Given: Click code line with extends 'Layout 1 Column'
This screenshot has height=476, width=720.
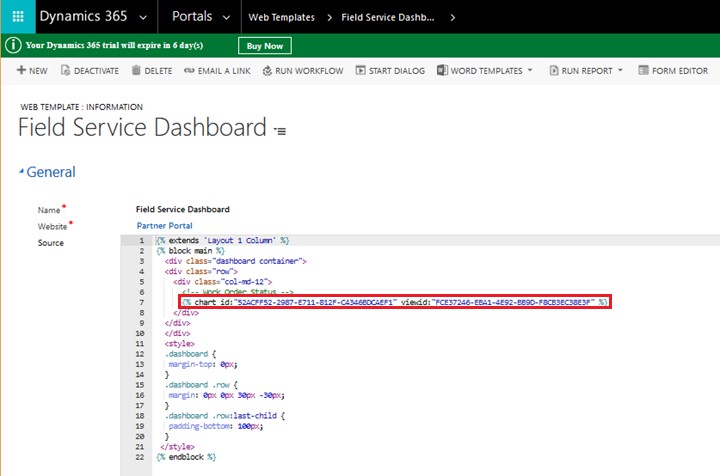Looking at the screenshot, I should 223,241.
